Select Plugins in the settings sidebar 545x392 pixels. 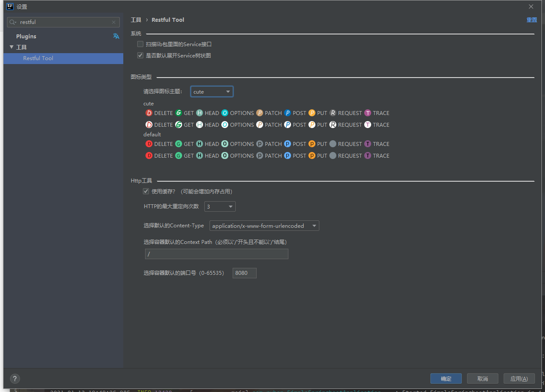(x=26, y=36)
